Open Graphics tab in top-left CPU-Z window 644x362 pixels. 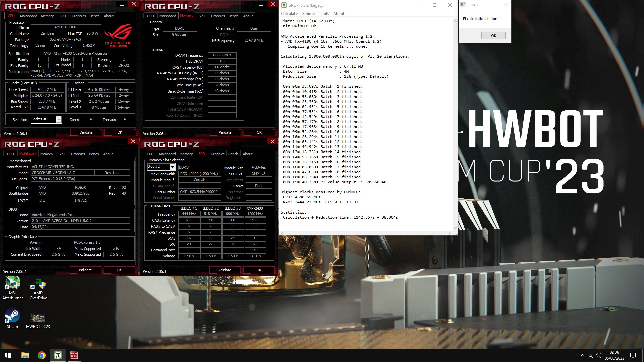coord(79,16)
